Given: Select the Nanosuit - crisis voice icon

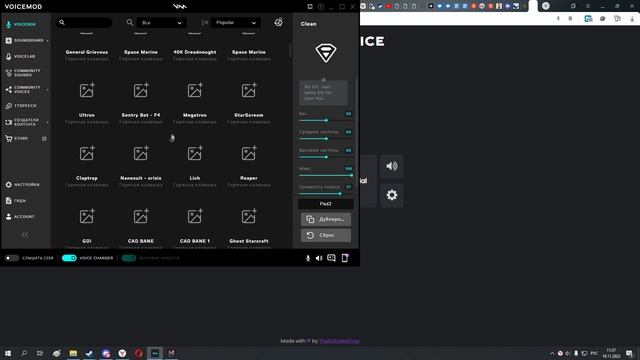Looking at the screenshot, I should (141, 153).
